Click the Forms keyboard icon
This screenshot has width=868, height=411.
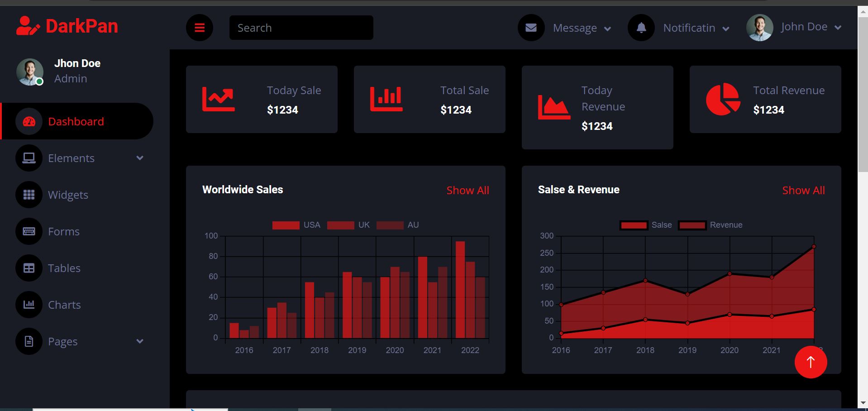pyautogui.click(x=29, y=231)
